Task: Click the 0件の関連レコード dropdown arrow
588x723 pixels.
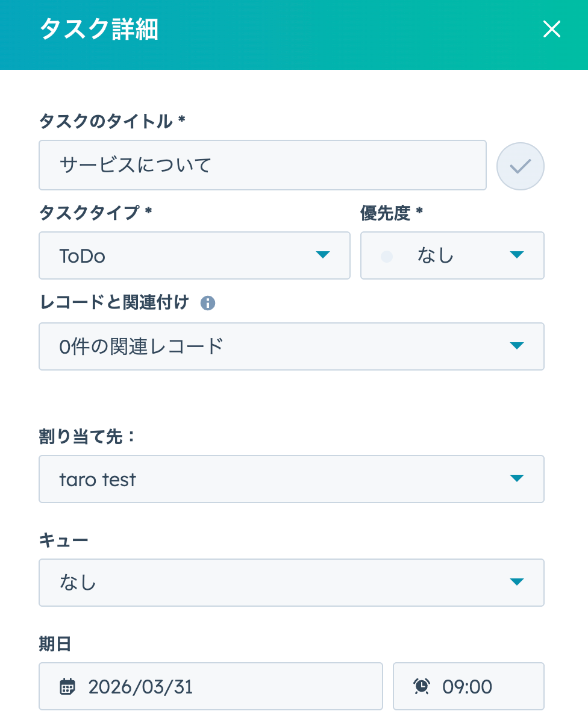Action: [x=517, y=346]
